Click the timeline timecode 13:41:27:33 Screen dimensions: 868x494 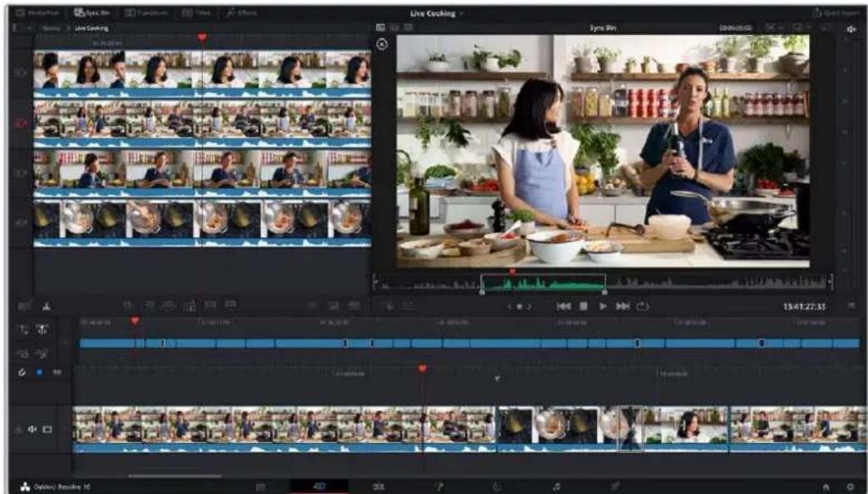click(x=804, y=307)
